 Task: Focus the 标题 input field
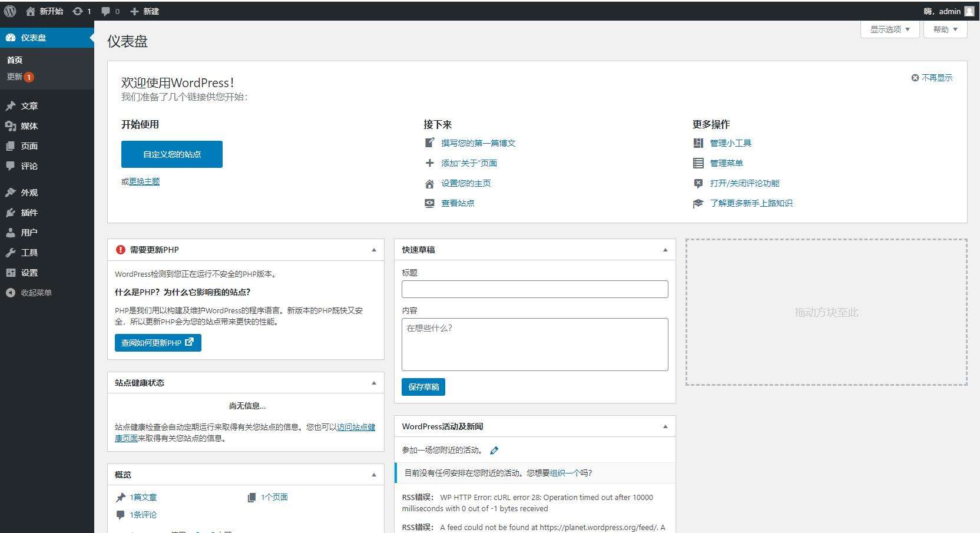[535, 289]
